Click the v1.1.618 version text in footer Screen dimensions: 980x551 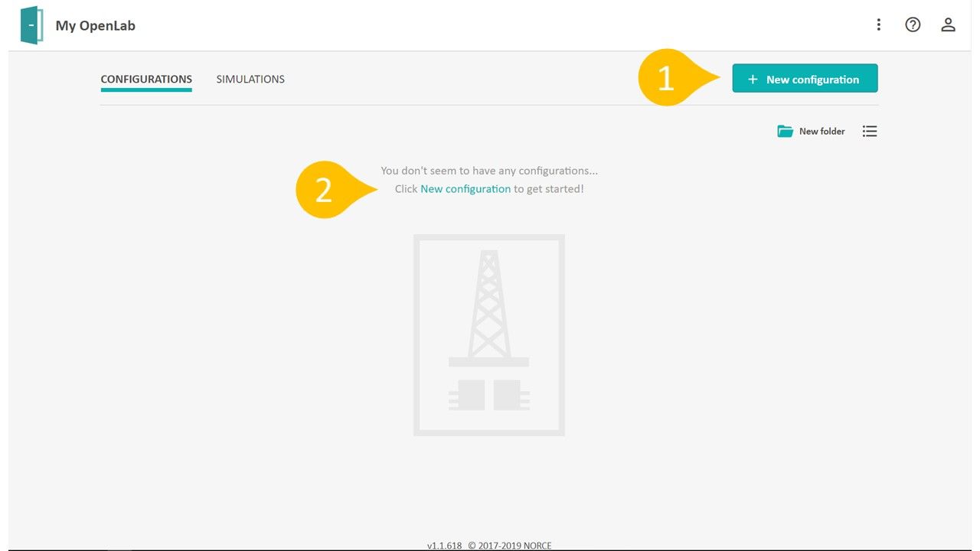point(444,546)
